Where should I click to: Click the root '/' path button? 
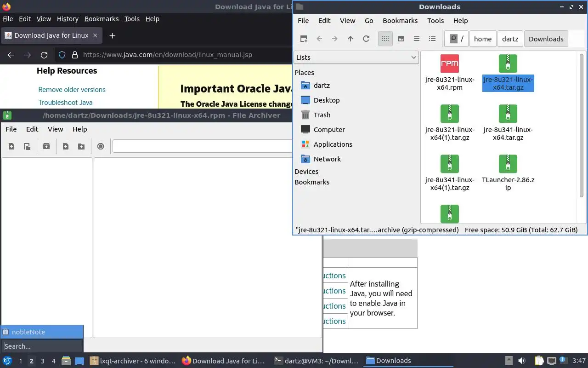456,39
